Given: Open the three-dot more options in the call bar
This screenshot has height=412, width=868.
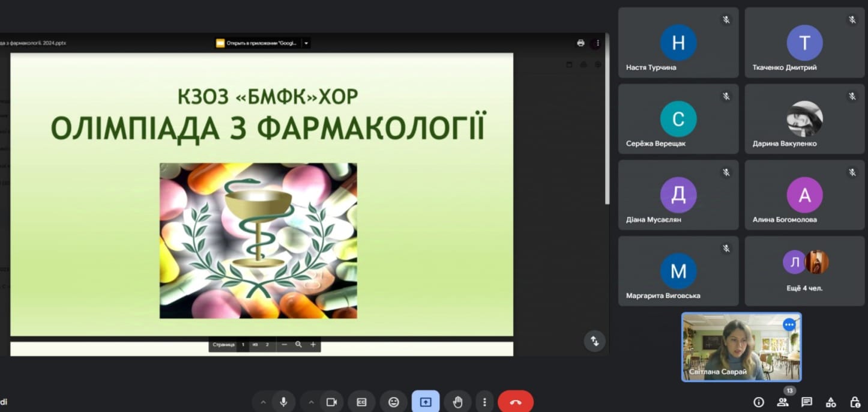Looking at the screenshot, I should [484, 402].
